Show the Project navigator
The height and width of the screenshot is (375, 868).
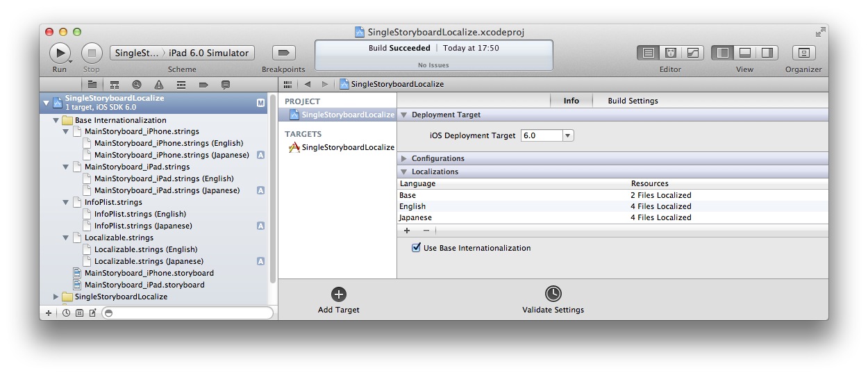point(92,85)
